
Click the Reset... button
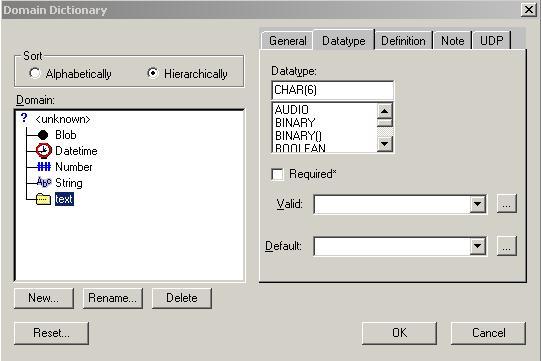click(x=51, y=333)
